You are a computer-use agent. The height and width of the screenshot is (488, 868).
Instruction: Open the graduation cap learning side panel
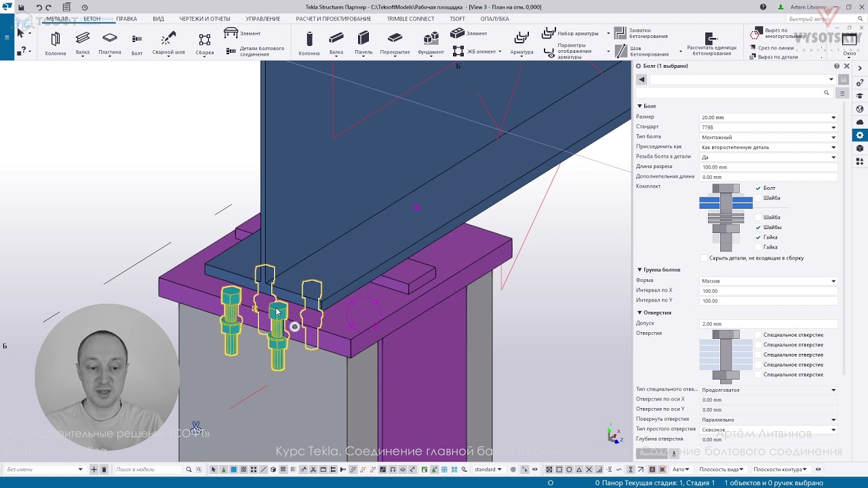[x=860, y=96]
